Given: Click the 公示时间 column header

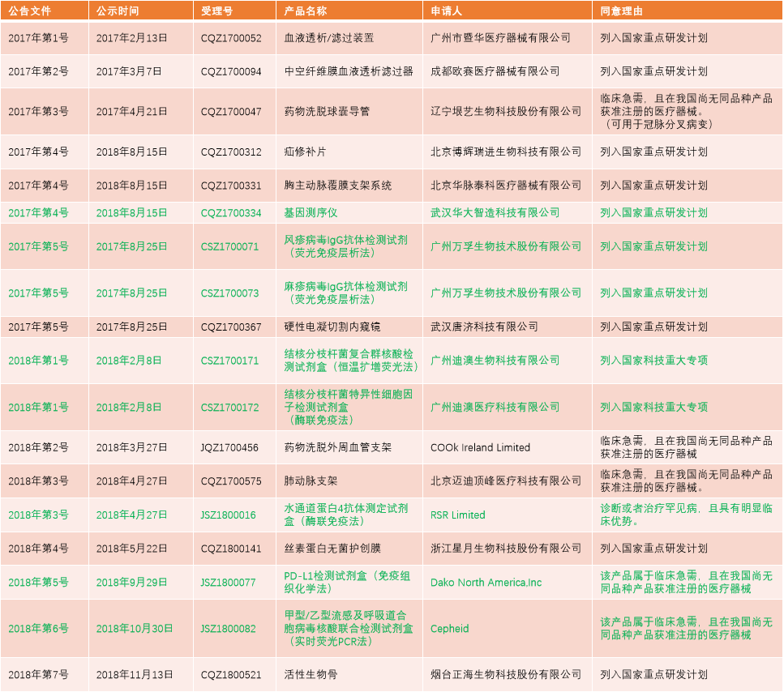Looking at the screenshot, I should tap(118, 11).
